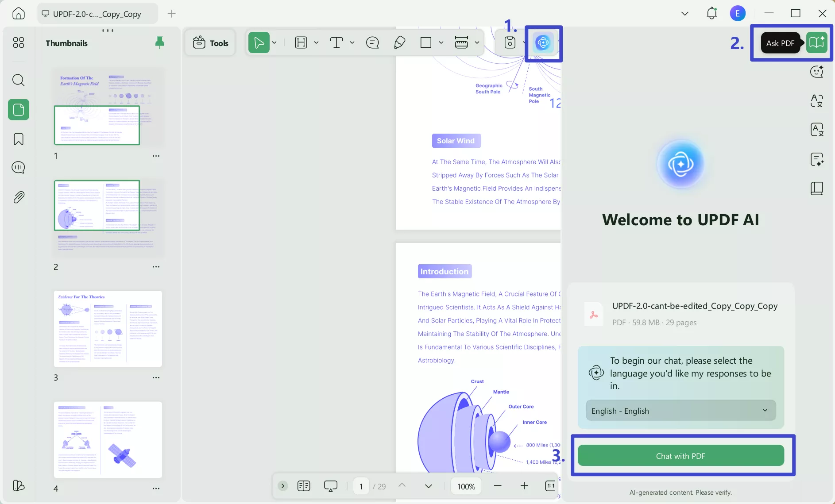Open the measure tool dropdown arrow
Screen dimensions: 835x504
pos(477,42)
